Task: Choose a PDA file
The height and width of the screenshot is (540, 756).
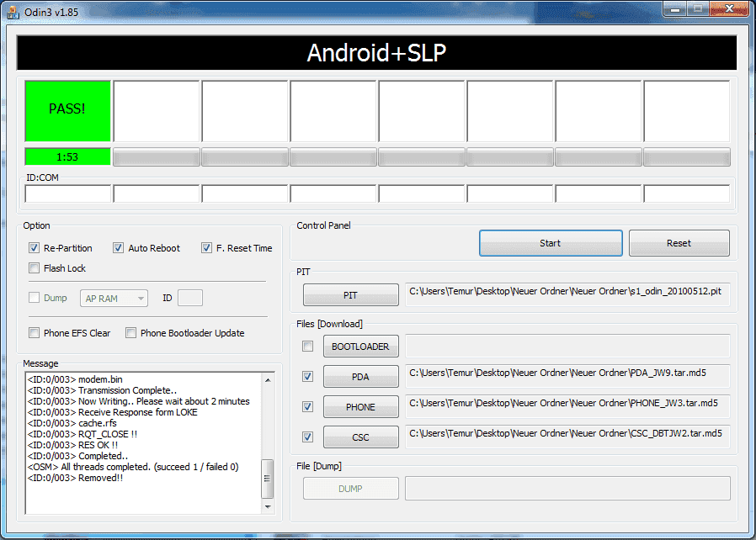Action: pos(360,377)
